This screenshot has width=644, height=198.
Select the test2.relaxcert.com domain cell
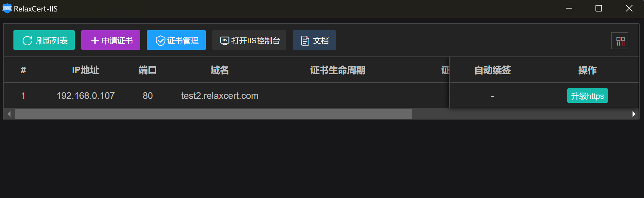click(x=220, y=96)
